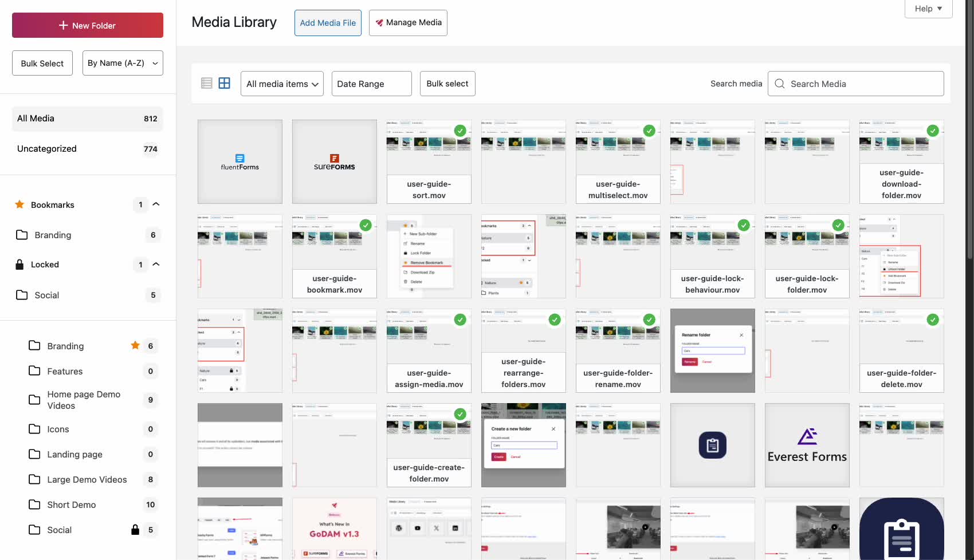Select Uncategorized in the sidebar
The width and height of the screenshot is (974, 560).
tap(46, 148)
